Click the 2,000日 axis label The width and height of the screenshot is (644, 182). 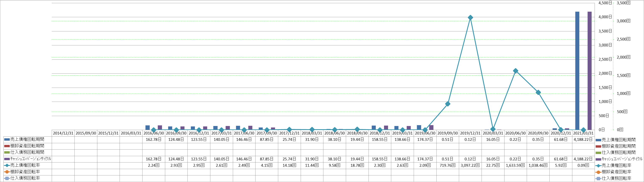click(605, 73)
